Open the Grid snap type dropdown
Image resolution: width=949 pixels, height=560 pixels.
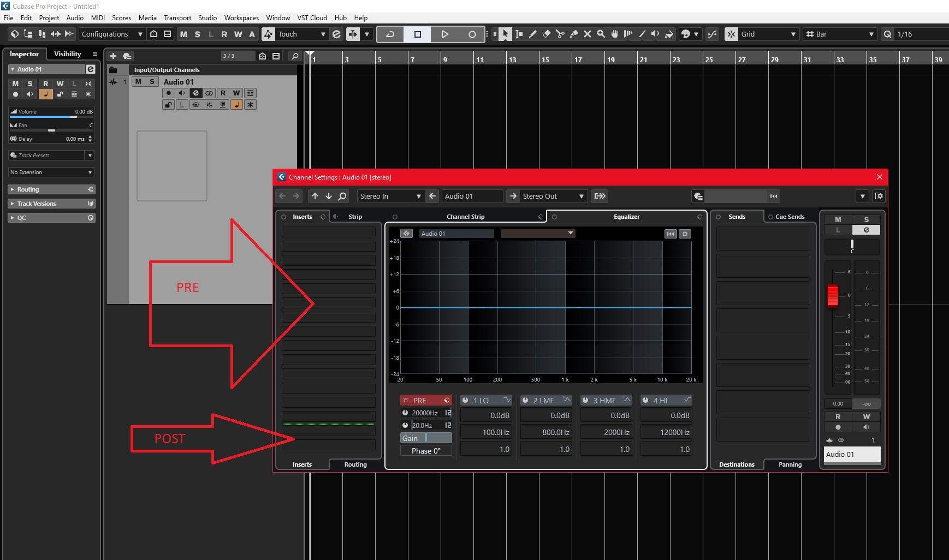768,34
